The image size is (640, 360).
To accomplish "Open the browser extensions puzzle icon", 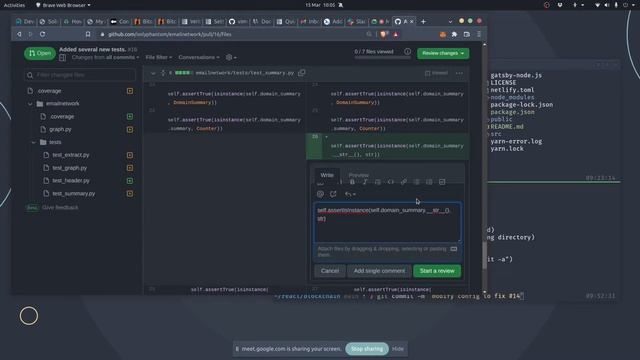I will (x=454, y=35).
